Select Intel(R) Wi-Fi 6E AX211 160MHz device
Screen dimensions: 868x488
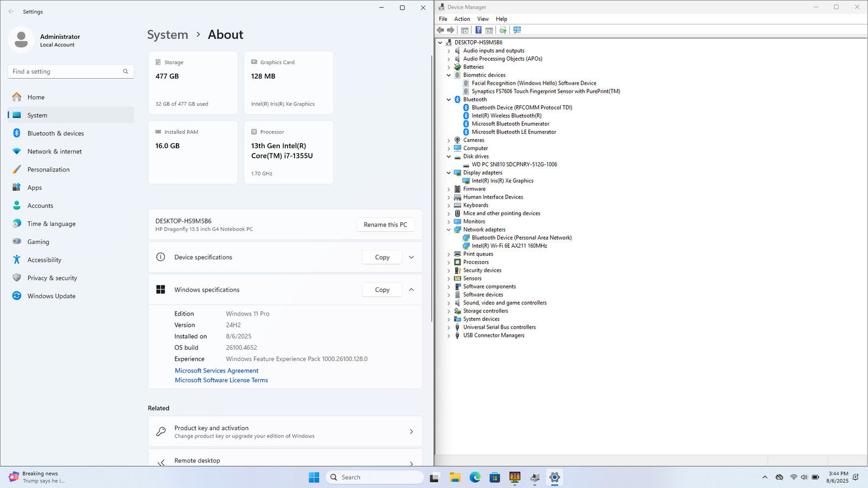[509, 246]
